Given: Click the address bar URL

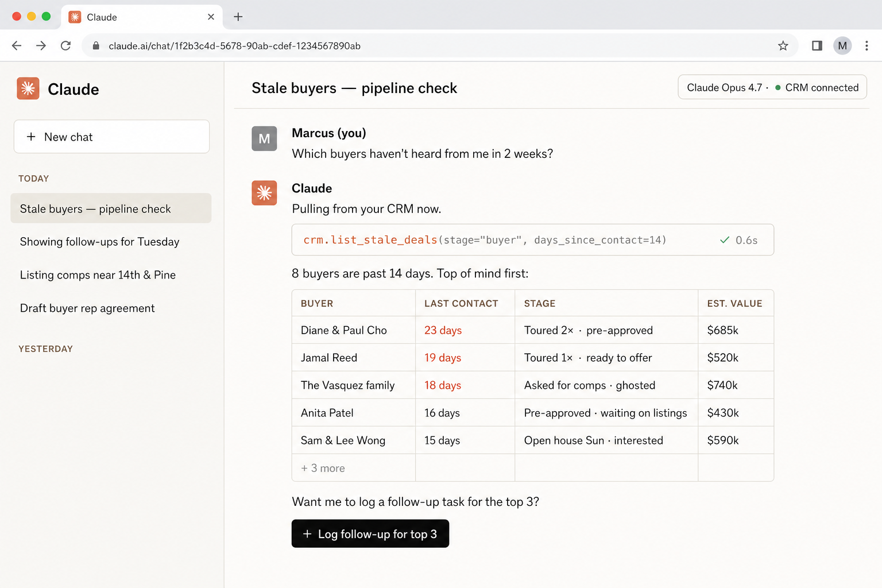Looking at the screenshot, I should tap(234, 46).
